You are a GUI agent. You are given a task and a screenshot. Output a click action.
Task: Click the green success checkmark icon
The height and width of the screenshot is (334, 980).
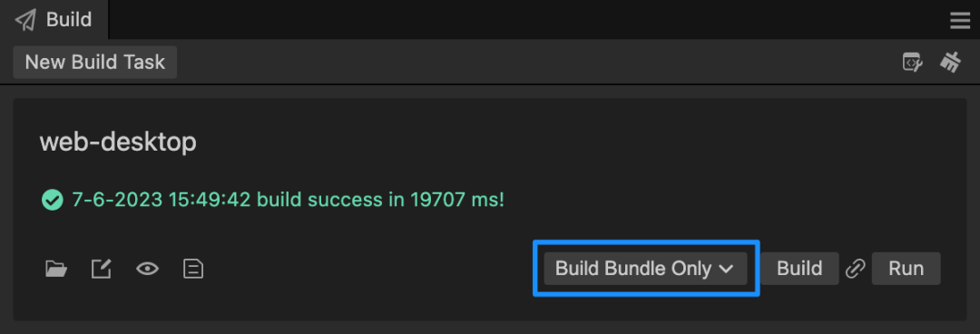tap(52, 201)
